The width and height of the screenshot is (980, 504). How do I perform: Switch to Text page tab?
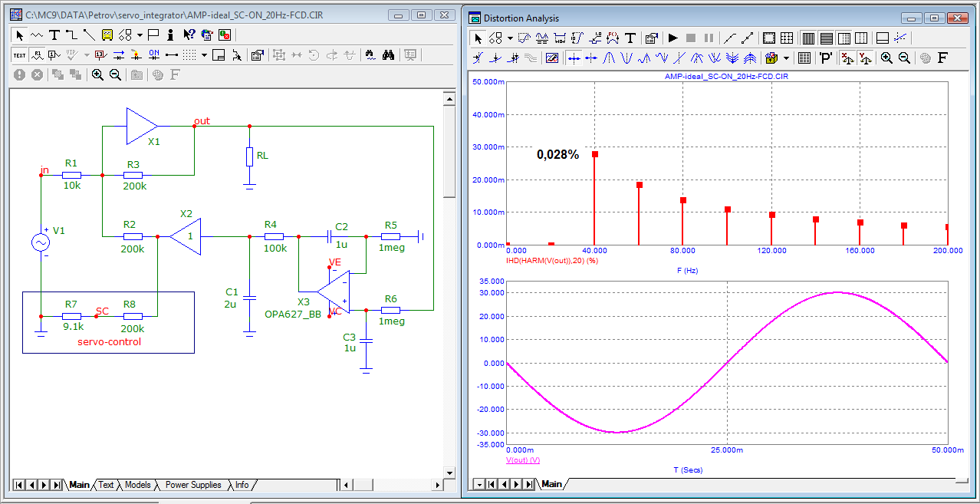(x=106, y=485)
